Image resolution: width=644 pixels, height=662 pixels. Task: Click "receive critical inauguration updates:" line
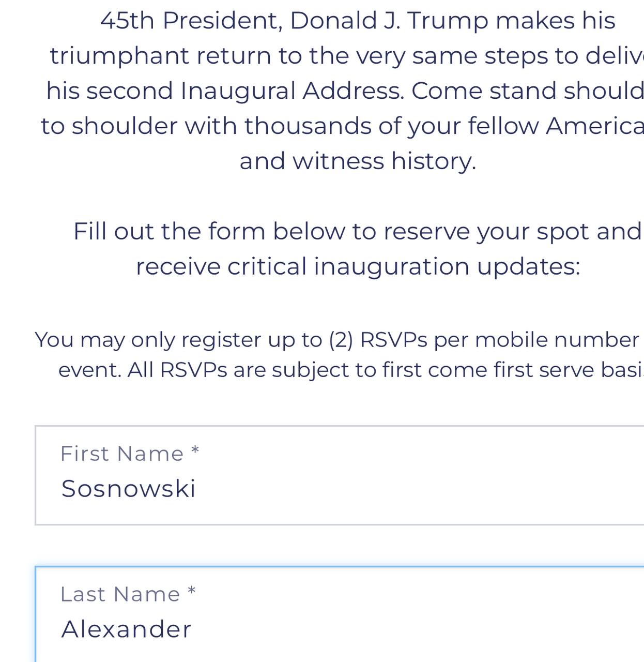pyautogui.click(x=358, y=266)
